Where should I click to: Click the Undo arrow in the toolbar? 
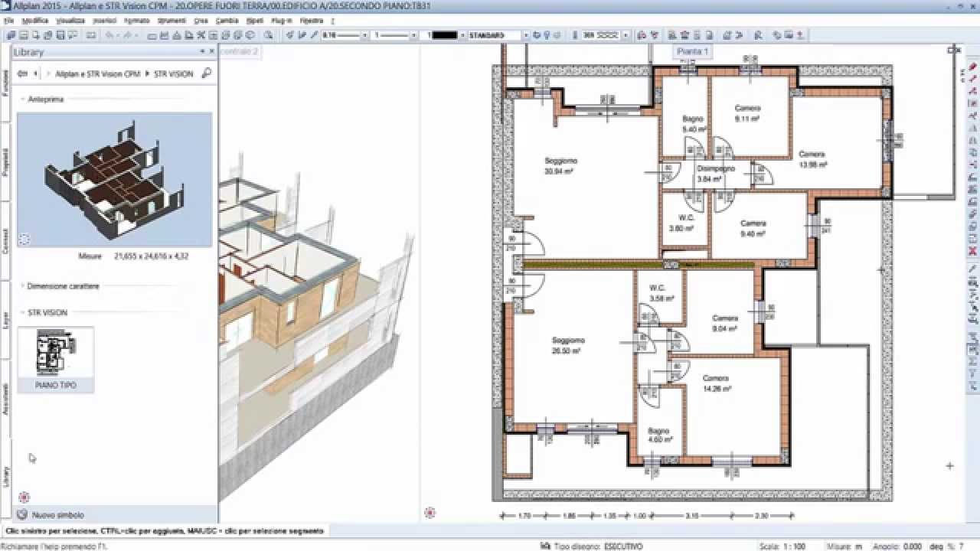click(x=109, y=35)
